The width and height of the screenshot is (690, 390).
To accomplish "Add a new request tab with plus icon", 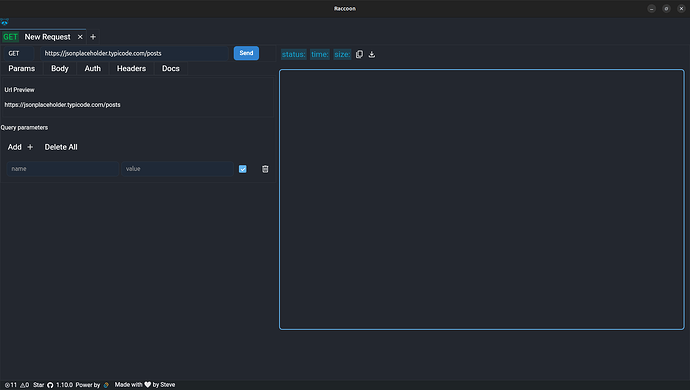I will 93,37.
